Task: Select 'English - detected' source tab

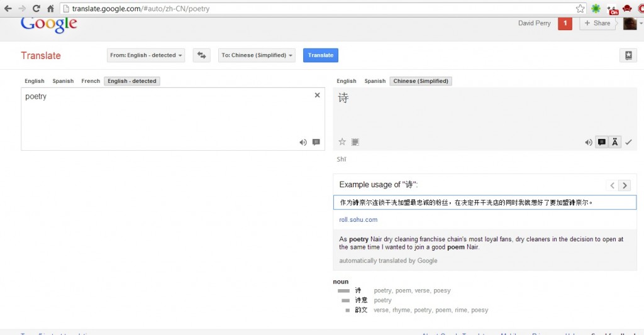Action: 132,81
